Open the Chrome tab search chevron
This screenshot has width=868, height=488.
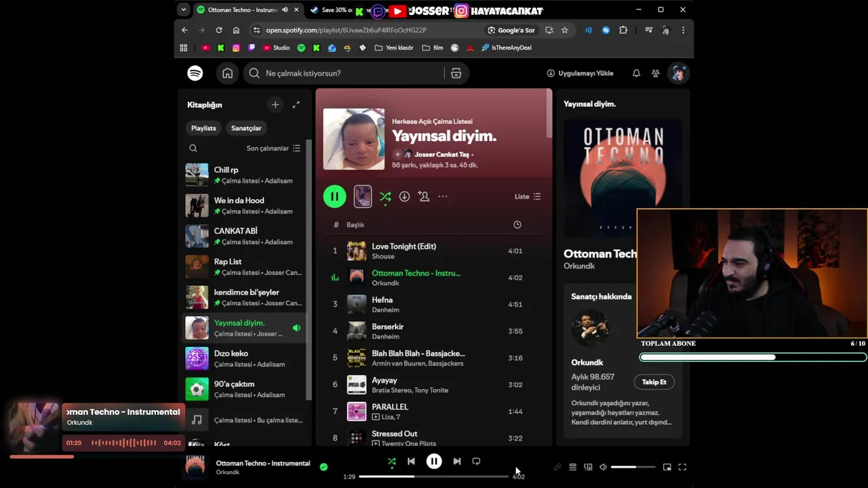tap(183, 10)
